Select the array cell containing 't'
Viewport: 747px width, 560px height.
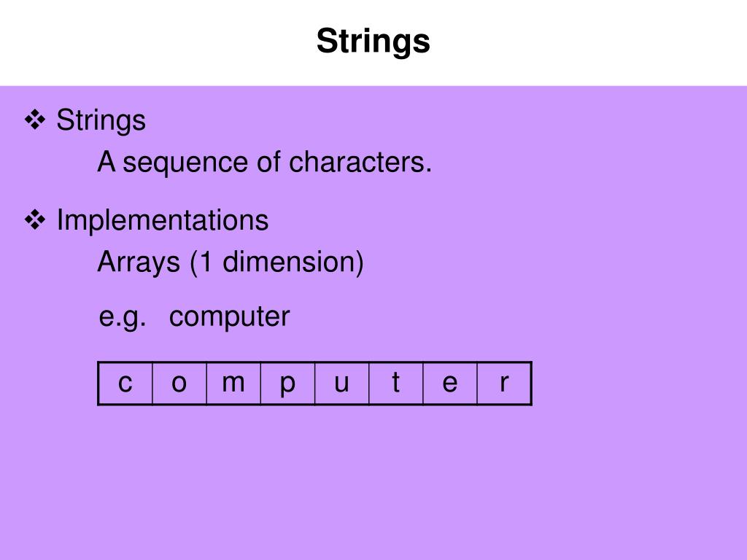click(396, 384)
